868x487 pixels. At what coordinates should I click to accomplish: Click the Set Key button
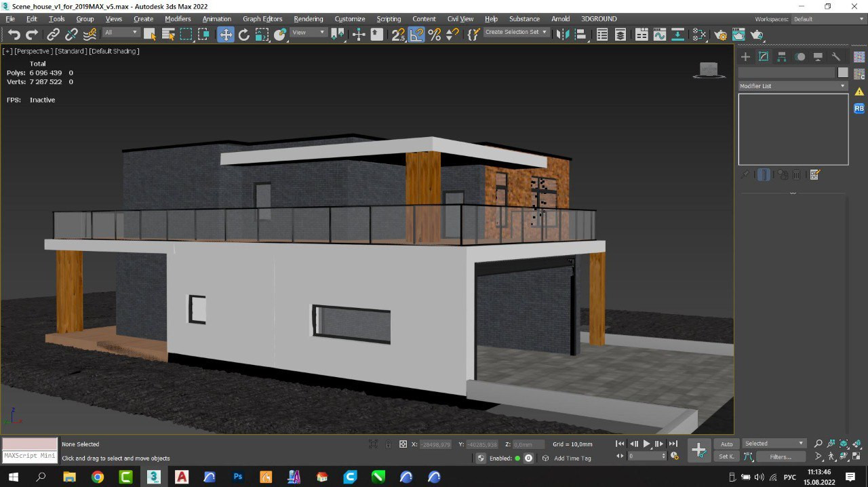point(726,456)
